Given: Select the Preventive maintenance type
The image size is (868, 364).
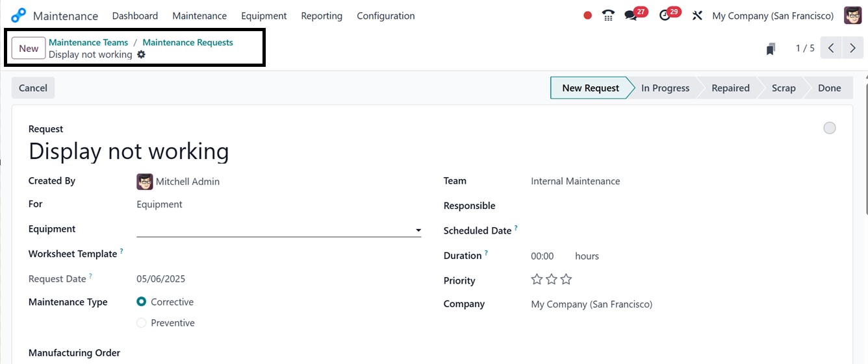Looking at the screenshot, I should click(142, 323).
